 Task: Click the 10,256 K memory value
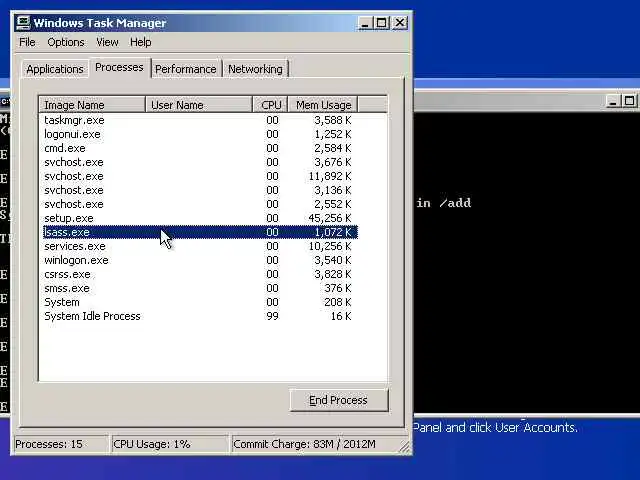coord(330,246)
